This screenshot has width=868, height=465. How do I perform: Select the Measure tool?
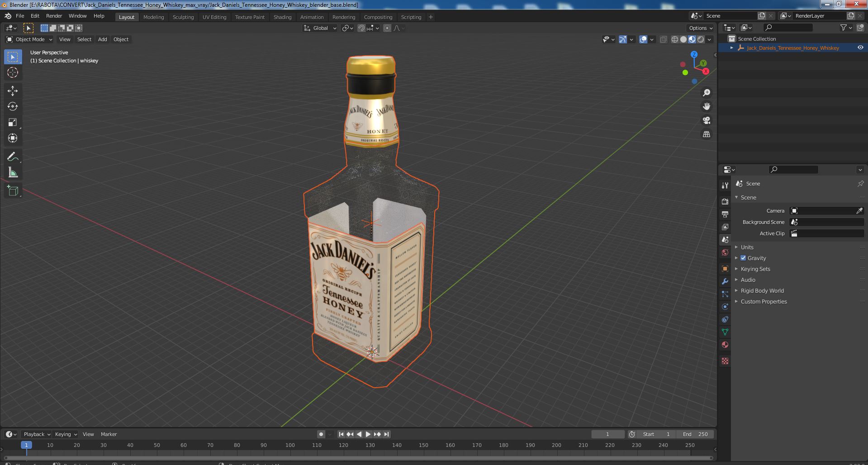point(13,172)
